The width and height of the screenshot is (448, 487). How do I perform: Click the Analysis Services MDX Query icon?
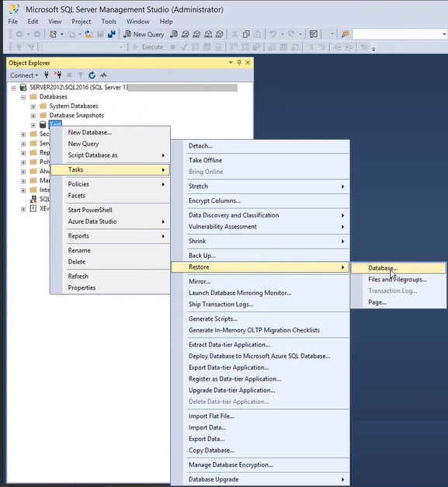[x=186, y=34]
